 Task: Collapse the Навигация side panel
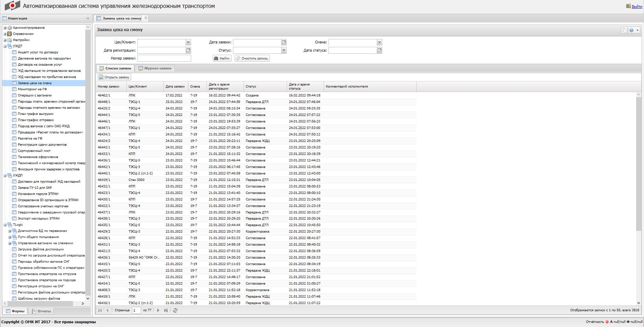tap(88, 18)
